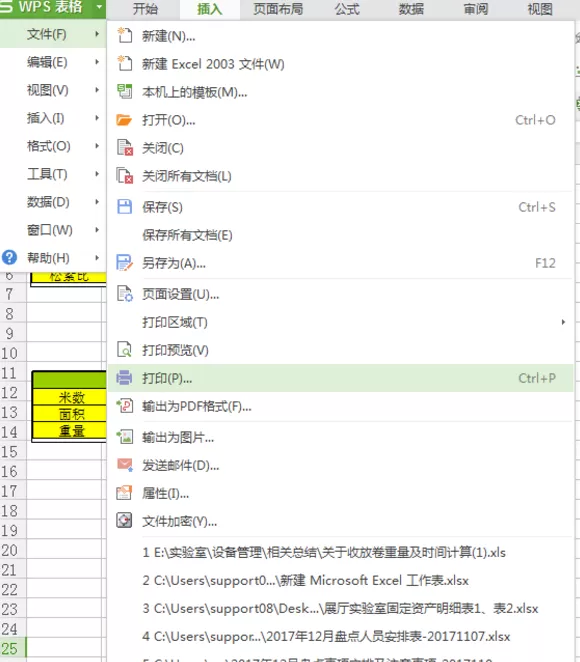
Task: Select row header 20
Action: 13,550
